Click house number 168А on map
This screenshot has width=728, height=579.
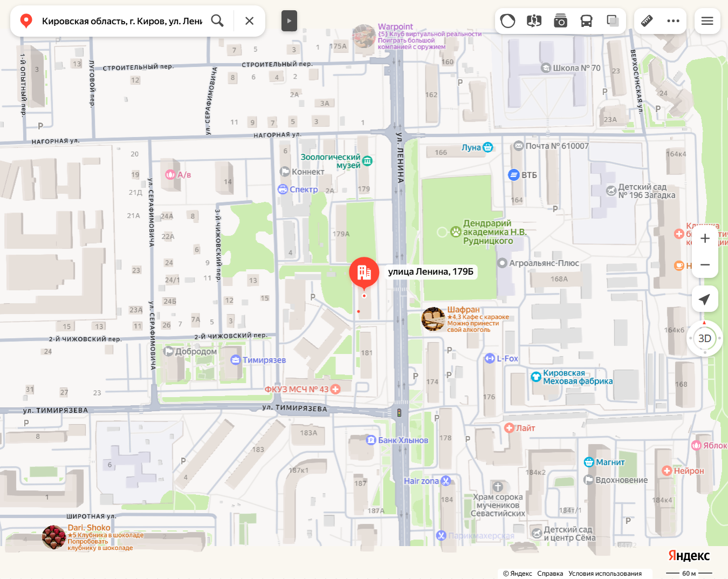coord(559,279)
